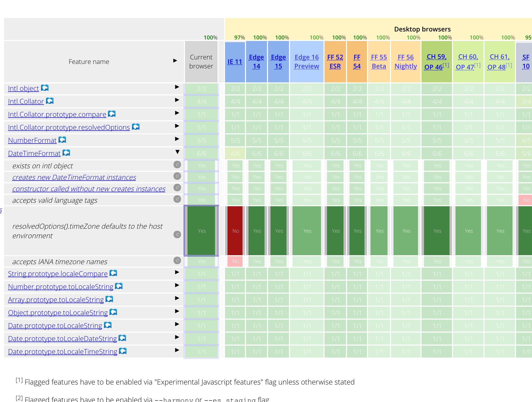Click the flag icon beside NumberFormat

(62, 140)
